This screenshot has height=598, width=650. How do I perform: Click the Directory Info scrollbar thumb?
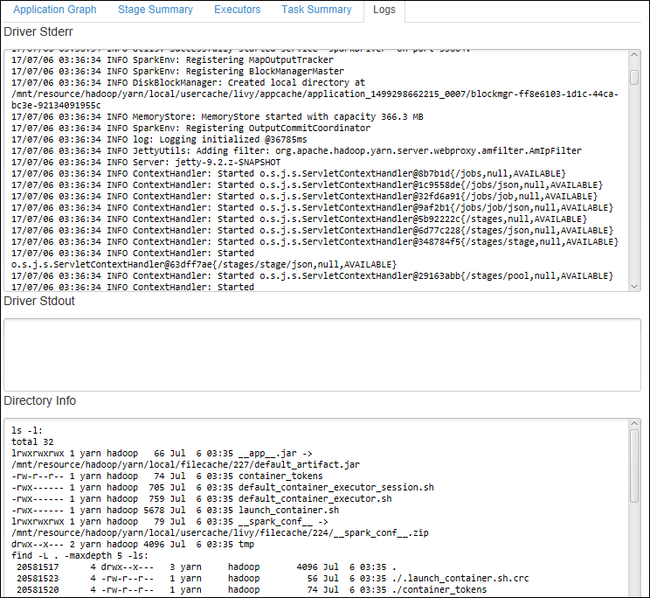coord(634,466)
